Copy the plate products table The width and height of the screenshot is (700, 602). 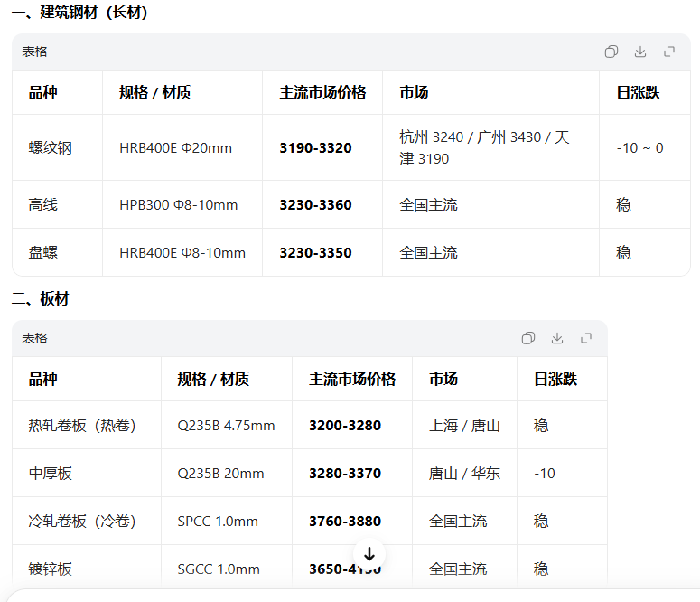528,338
